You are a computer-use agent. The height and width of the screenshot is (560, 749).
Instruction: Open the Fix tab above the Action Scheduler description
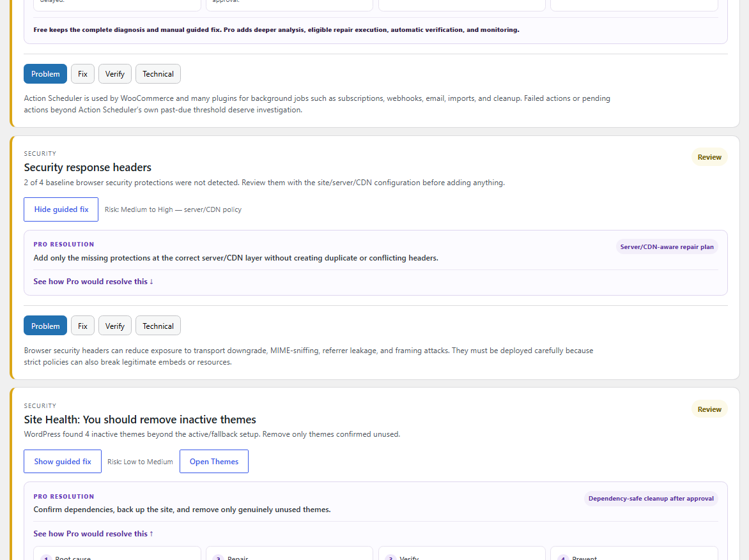tap(82, 74)
